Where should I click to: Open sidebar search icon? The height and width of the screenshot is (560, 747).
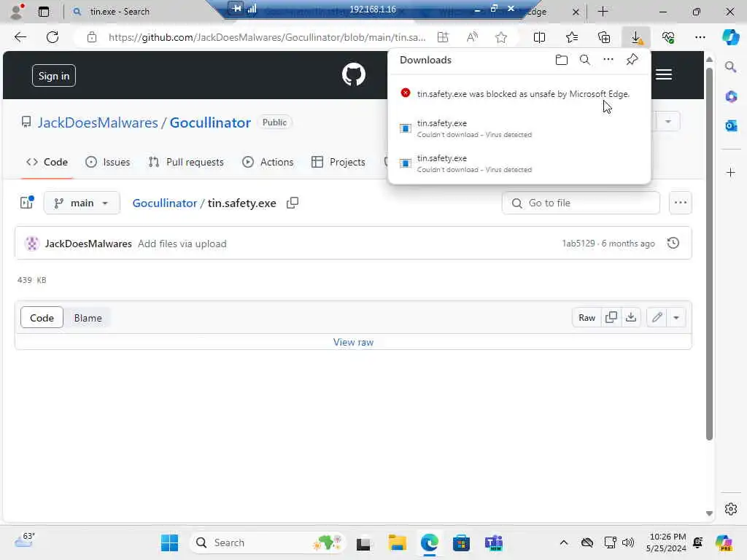730,67
